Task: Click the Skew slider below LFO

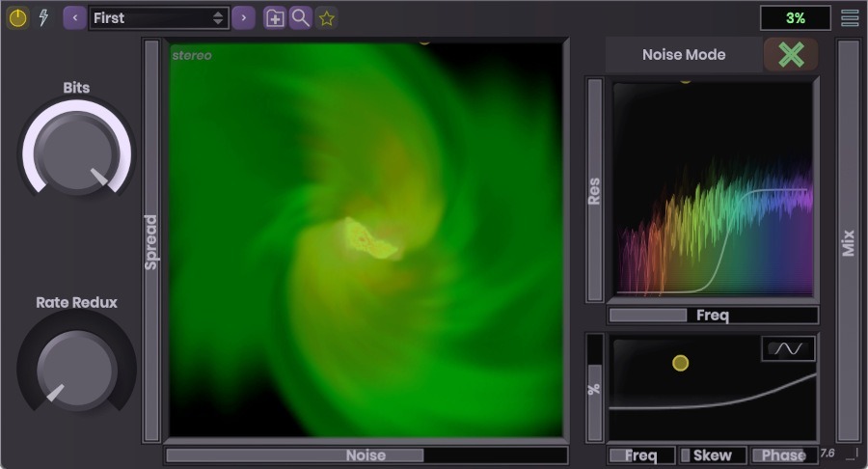Action: [x=712, y=455]
